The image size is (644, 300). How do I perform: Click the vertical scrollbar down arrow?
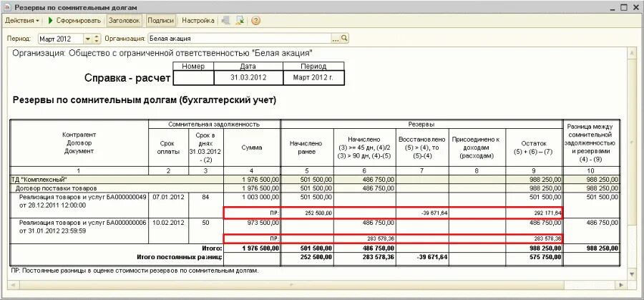click(633, 274)
